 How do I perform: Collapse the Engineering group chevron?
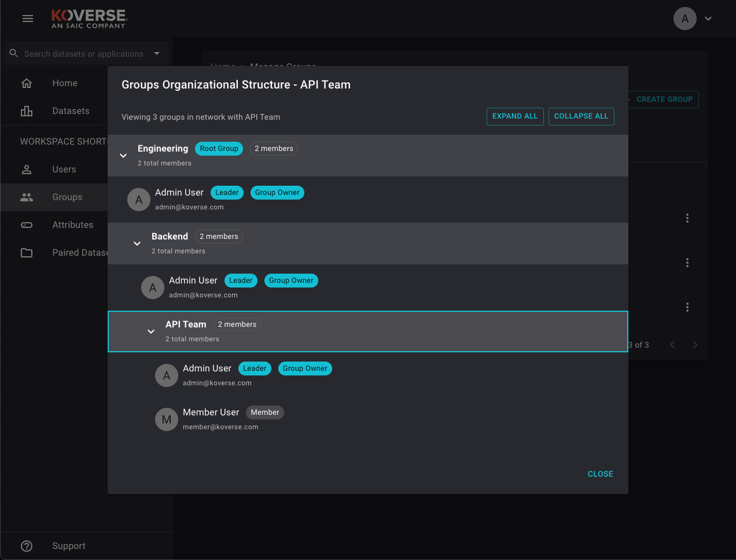click(123, 156)
